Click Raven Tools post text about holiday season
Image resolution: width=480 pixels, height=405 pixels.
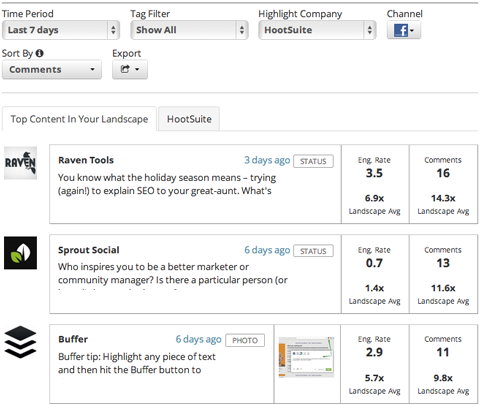click(x=167, y=184)
